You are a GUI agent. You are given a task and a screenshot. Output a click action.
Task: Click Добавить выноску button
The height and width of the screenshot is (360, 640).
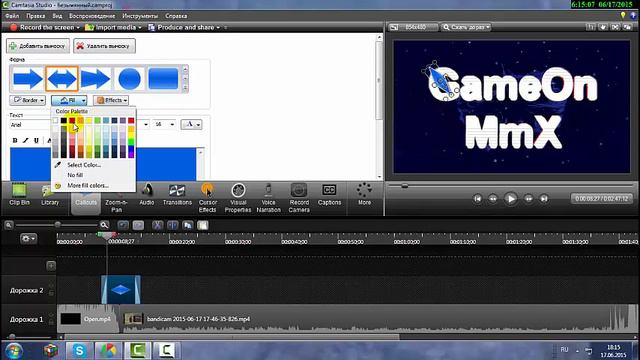click(38, 46)
